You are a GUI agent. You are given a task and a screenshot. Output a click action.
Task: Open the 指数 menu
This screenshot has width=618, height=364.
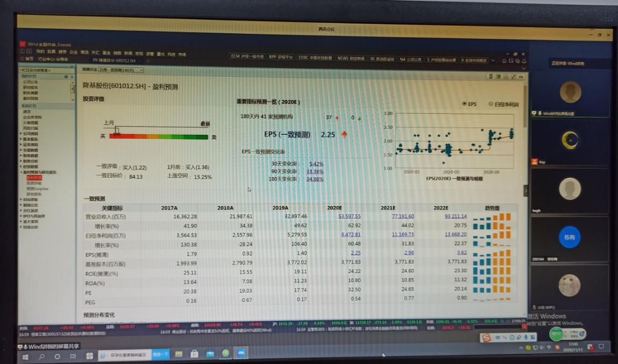point(118,53)
